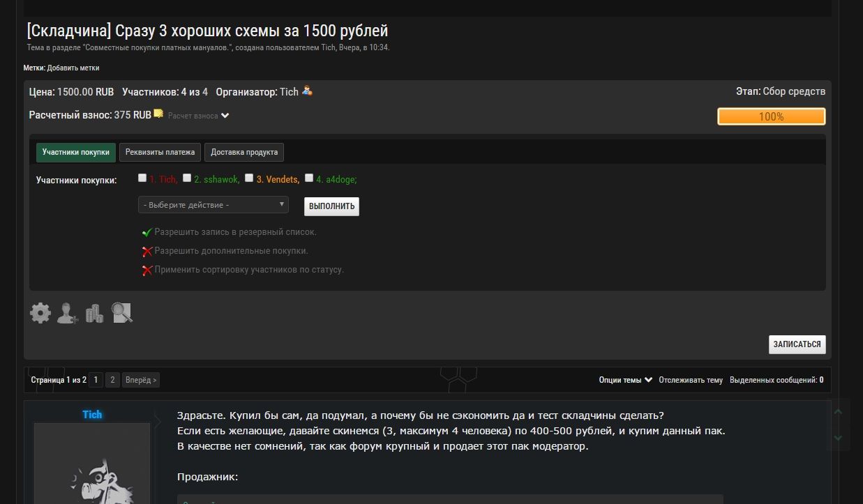Check the box for participant 1. Tich

[142, 178]
